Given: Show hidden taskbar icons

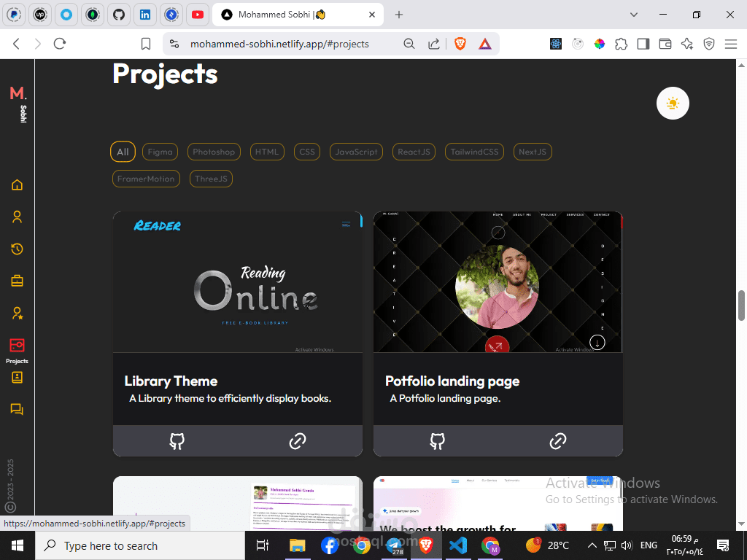Looking at the screenshot, I should click(x=592, y=545).
